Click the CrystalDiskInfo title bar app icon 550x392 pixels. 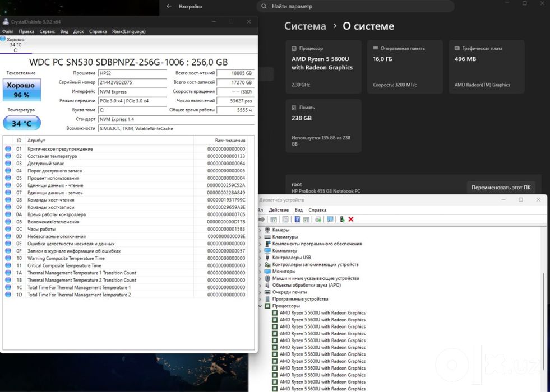tap(6, 22)
